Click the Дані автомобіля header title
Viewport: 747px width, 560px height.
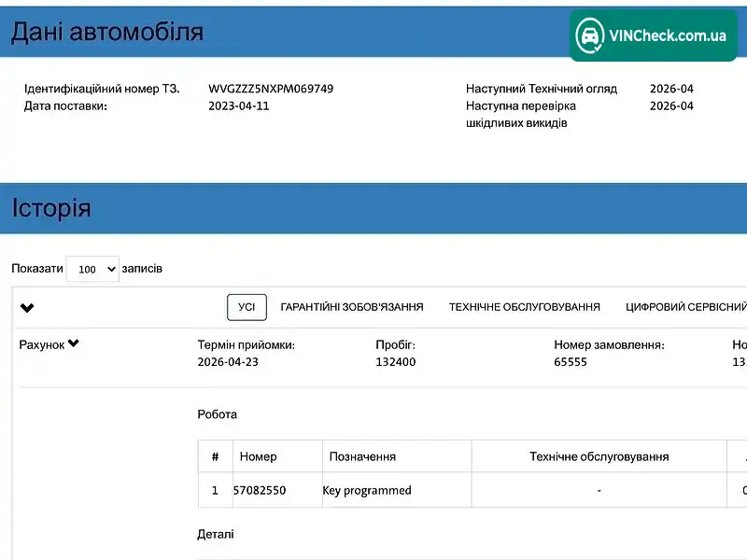(107, 32)
